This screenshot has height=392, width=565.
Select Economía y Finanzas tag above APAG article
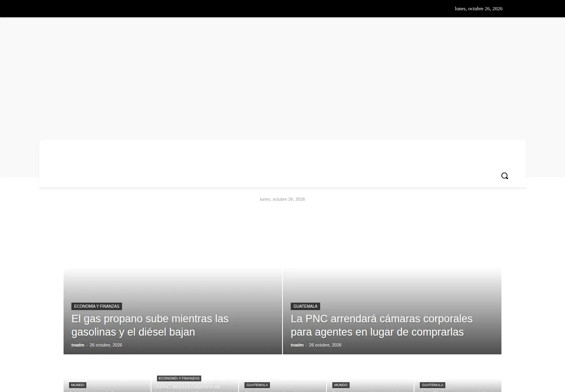179,378
